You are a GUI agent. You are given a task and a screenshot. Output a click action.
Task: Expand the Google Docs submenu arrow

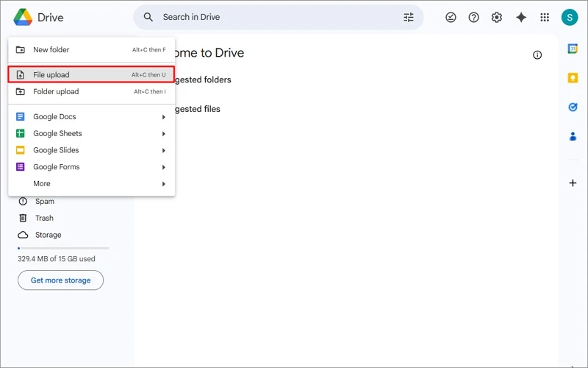163,117
